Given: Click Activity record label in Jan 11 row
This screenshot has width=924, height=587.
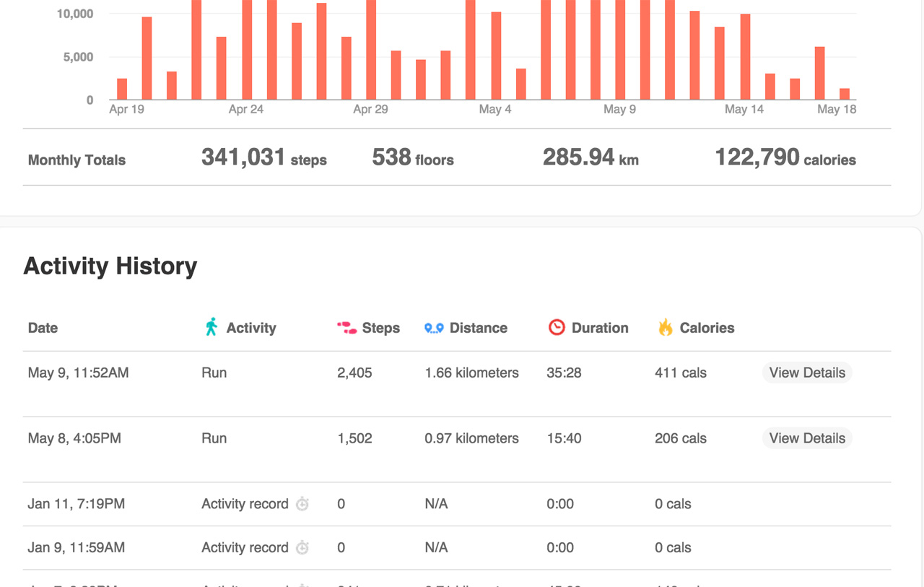Looking at the screenshot, I should 245,504.
